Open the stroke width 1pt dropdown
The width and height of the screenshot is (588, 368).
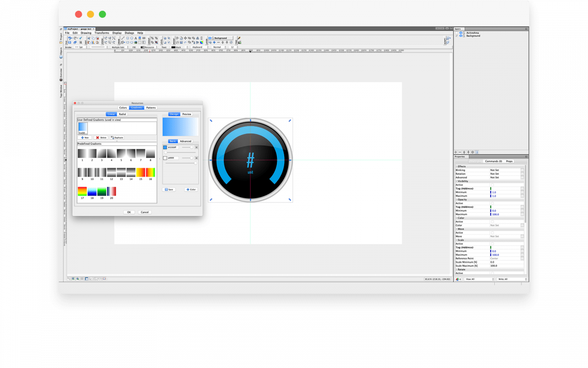pos(80,47)
